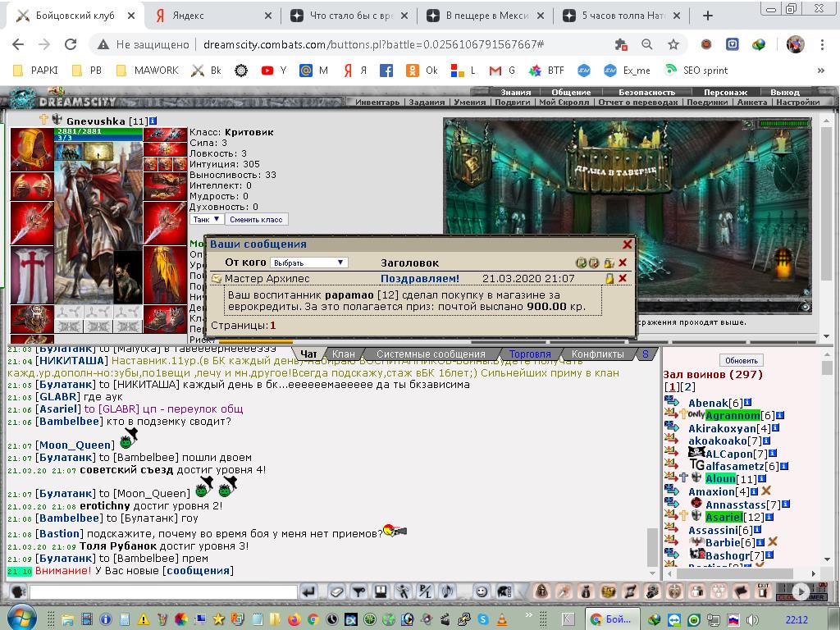Open the MAWORK bookmarks folder
The height and width of the screenshot is (630, 840).
pos(148,71)
